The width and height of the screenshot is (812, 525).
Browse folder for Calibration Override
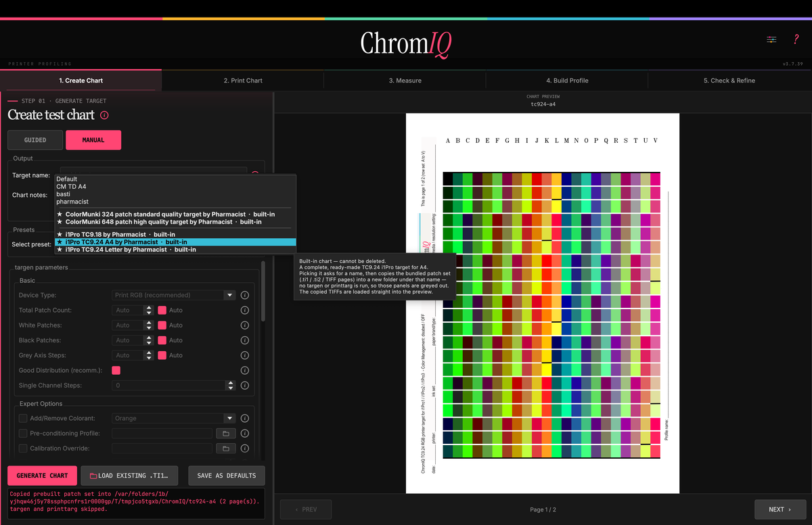225,448
